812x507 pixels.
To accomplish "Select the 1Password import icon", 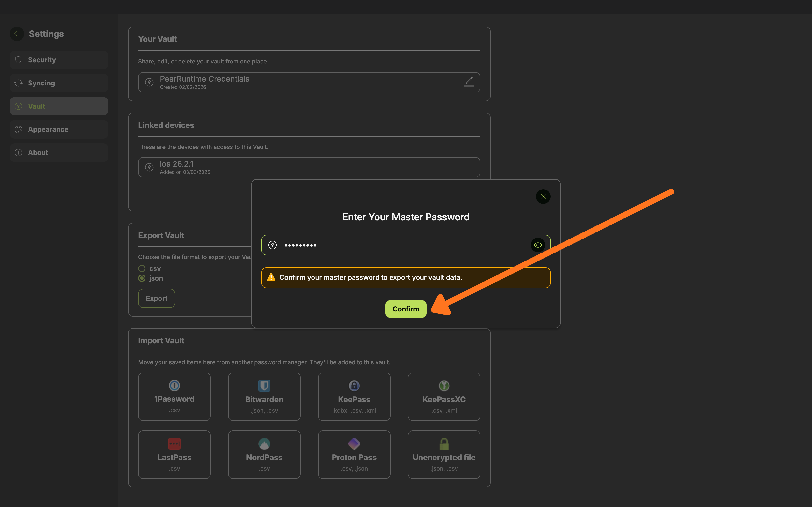I will point(174,386).
